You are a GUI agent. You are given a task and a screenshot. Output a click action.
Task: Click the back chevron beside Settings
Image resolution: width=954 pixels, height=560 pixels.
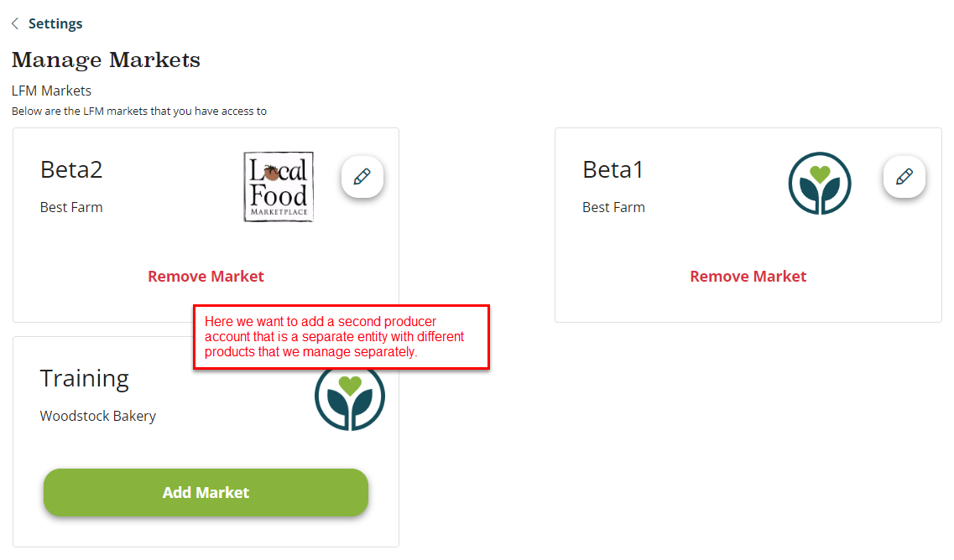[15, 23]
